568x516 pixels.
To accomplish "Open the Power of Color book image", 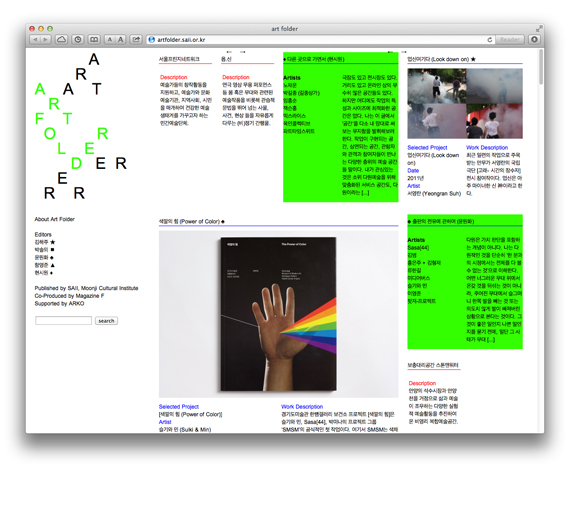I will [x=278, y=314].
